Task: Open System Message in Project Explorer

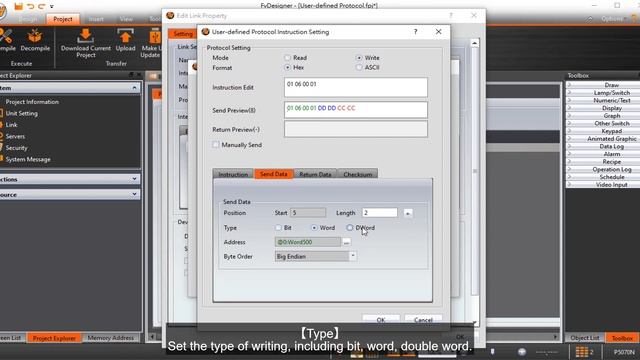Action: point(28,159)
